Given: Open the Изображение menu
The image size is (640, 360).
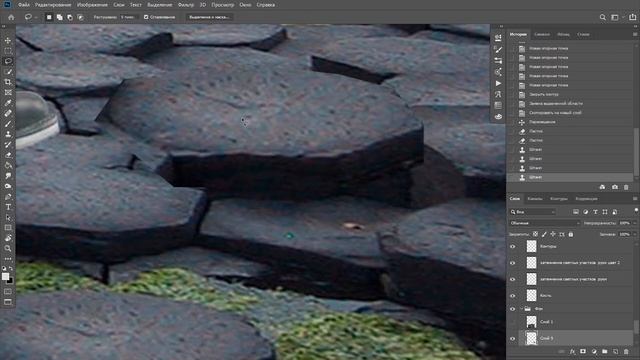Looking at the screenshot, I should click(x=92, y=5).
